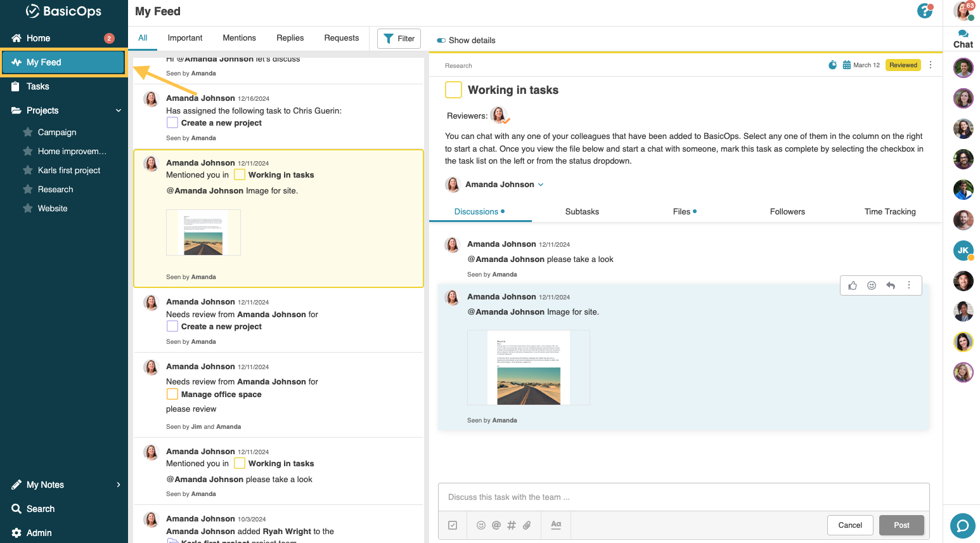This screenshot has height=543, width=980.
Task: Open the three-dot menu beside the Reviewed badge
Action: pos(930,65)
